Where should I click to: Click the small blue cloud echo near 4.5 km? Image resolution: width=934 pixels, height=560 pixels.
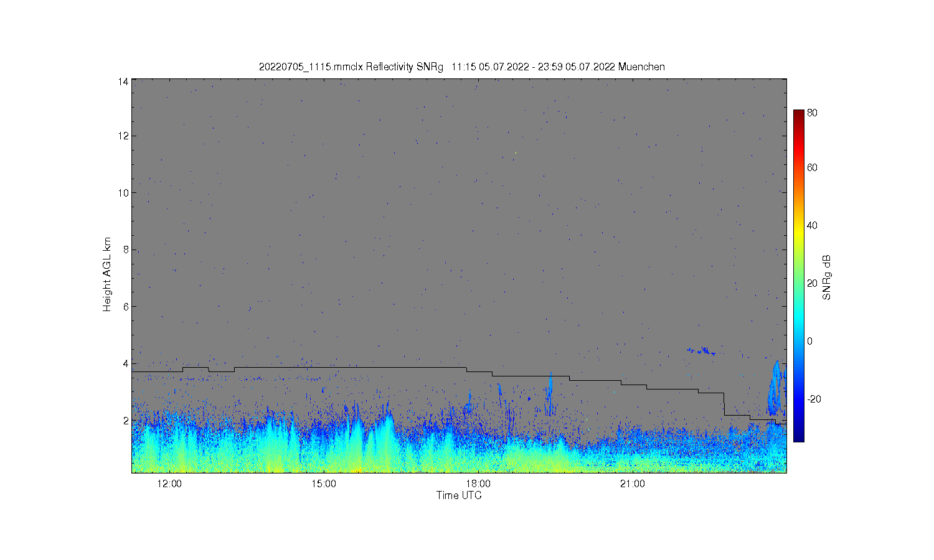click(x=702, y=351)
